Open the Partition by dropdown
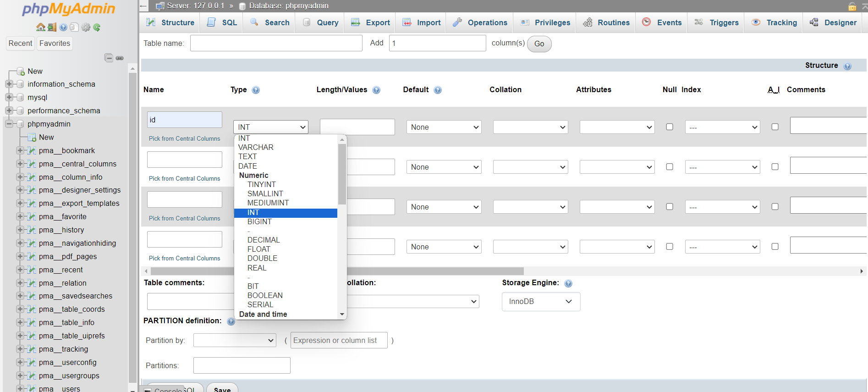 click(235, 340)
